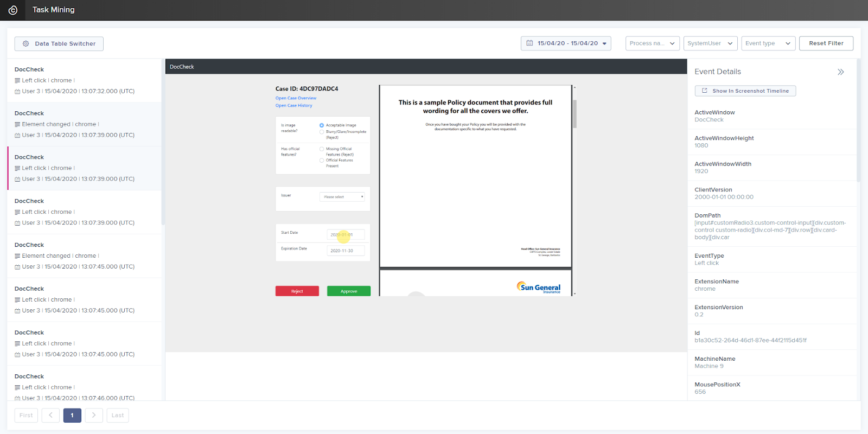Click ClientVersion value 2000-01-01 00:00:00
Viewport: 868px width, 434px height.
coord(724,197)
